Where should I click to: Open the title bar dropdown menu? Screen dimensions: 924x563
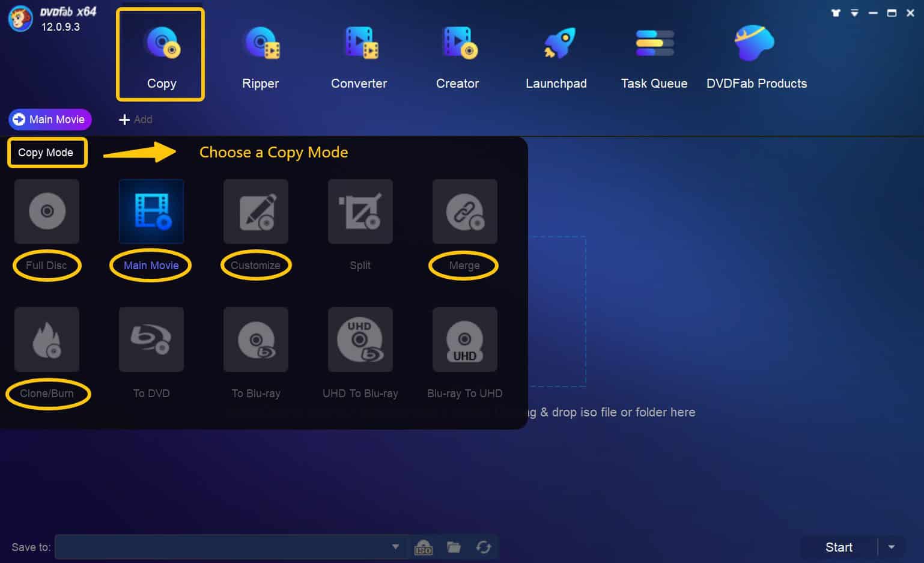coord(854,12)
